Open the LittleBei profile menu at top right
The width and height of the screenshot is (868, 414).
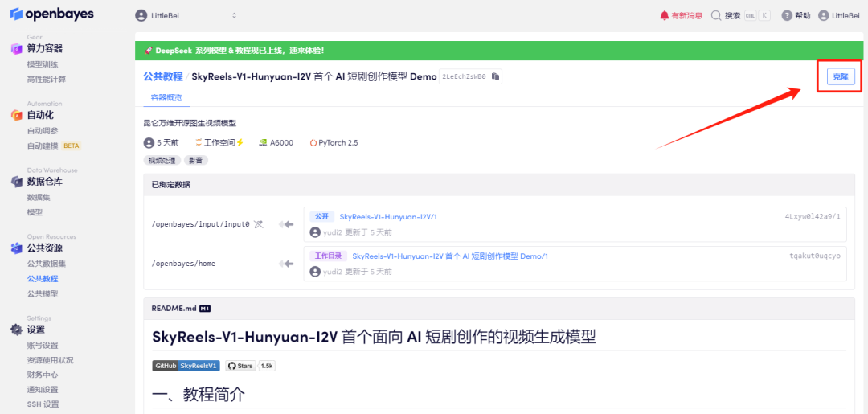(x=838, y=16)
